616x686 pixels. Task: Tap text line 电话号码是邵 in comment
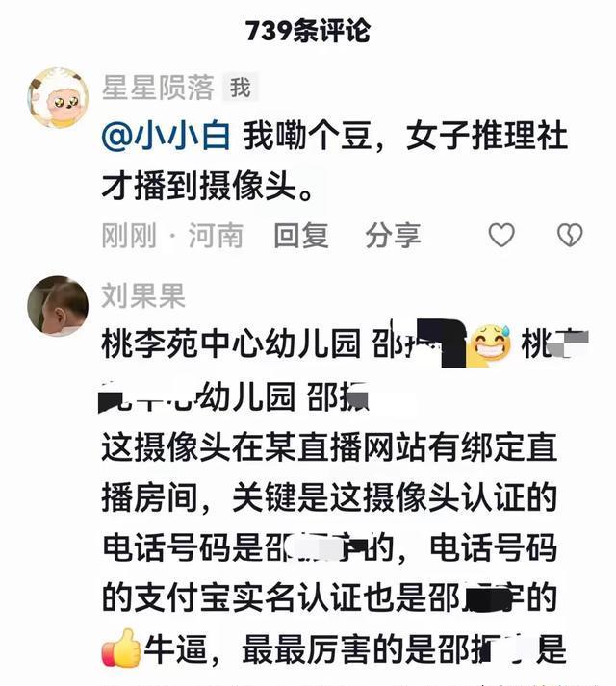(x=329, y=547)
